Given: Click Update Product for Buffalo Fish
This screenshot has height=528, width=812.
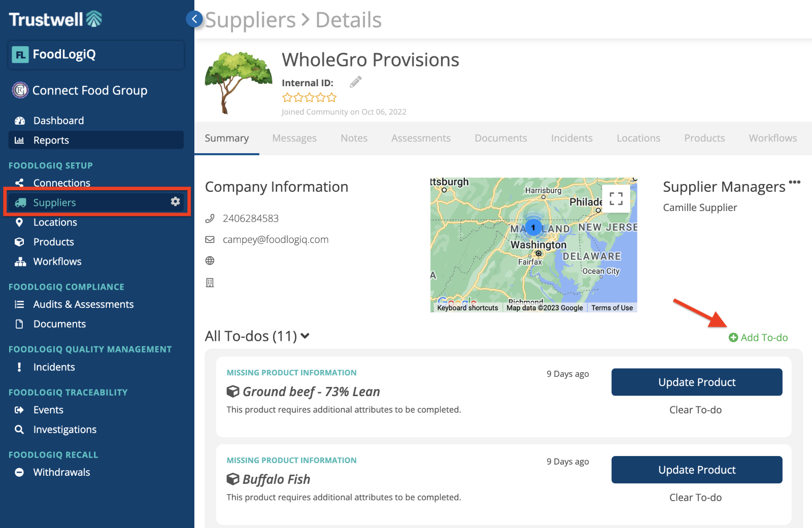Looking at the screenshot, I should [697, 470].
